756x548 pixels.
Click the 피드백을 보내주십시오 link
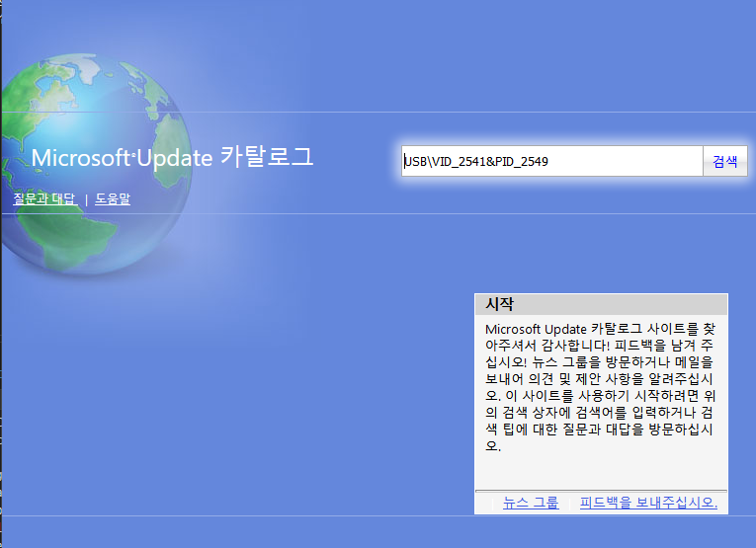click(x=648, y=503)
